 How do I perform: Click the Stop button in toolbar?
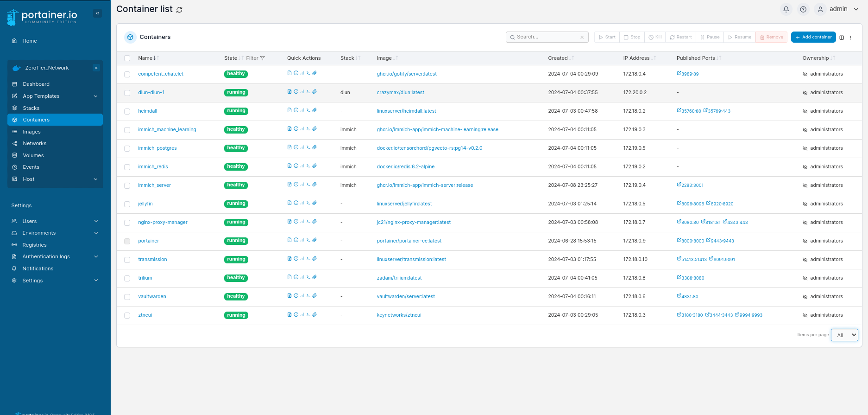(632, 37)
